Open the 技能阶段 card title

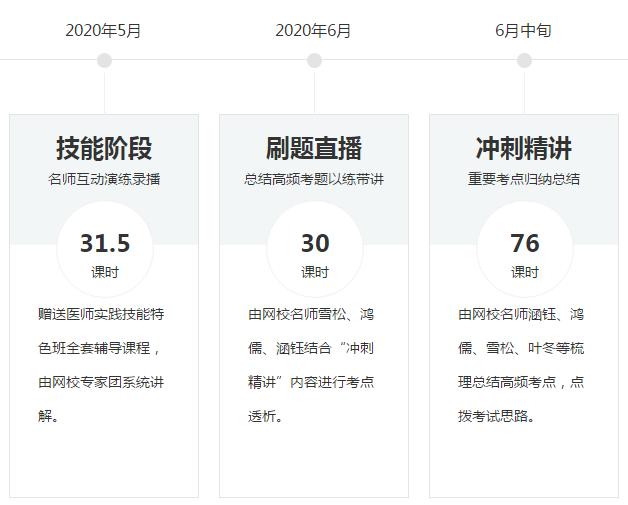tap(104, 149)
